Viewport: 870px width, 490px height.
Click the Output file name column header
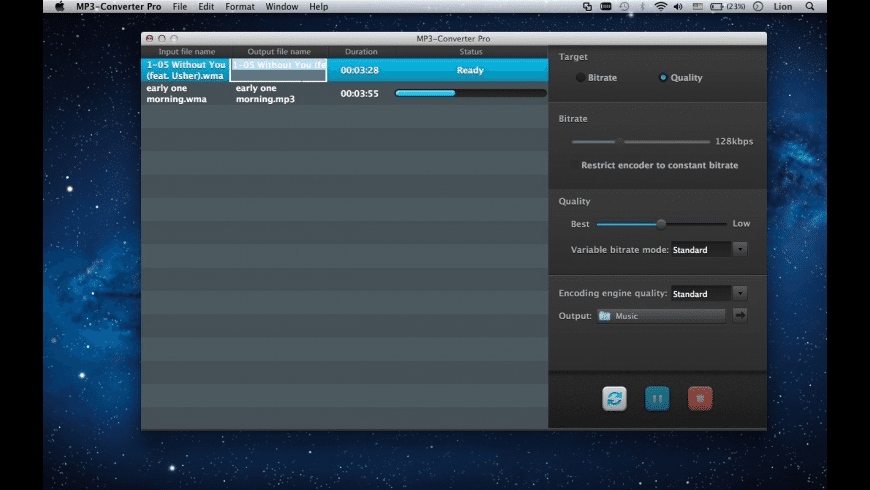[279, 52]
